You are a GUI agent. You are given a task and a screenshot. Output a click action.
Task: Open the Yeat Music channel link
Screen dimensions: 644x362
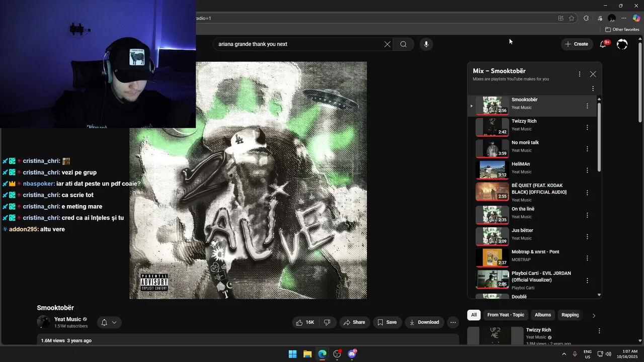[67, 319]
